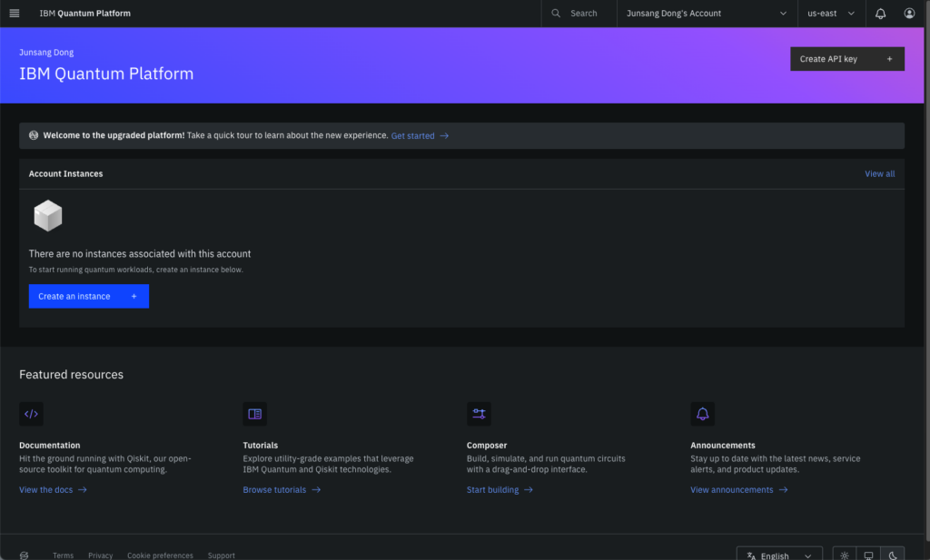This screenshot has height=560, width=930.
Task: Open Cookie preferences footer link
Action: point(160,555)
